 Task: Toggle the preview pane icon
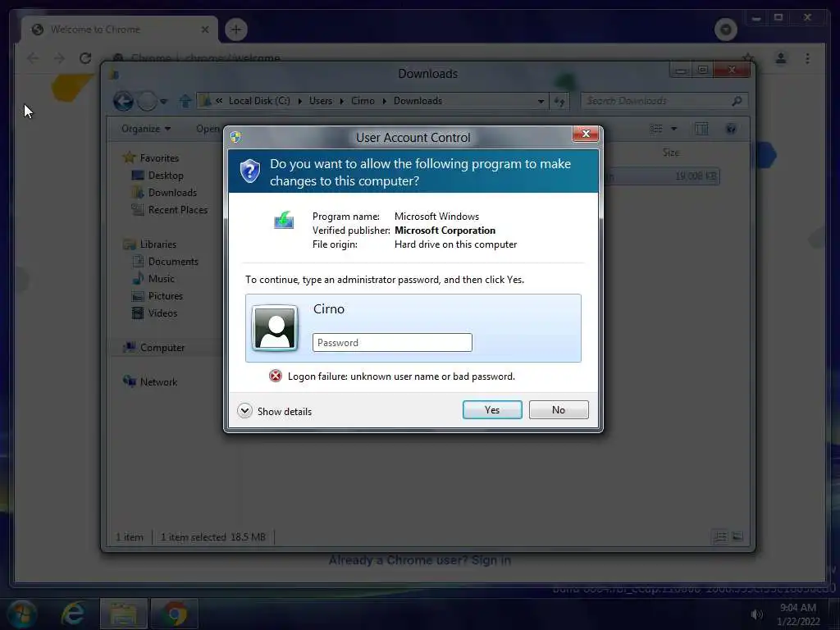click(701, 129)
